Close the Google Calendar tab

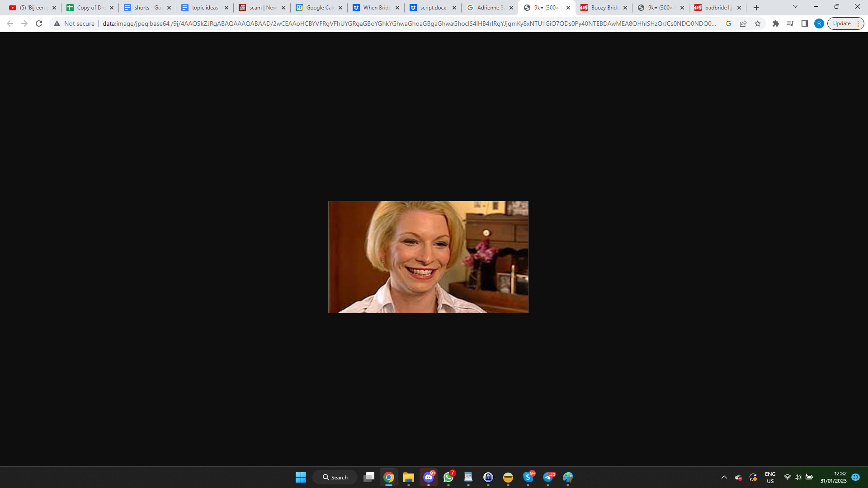(x=340, y=8)
